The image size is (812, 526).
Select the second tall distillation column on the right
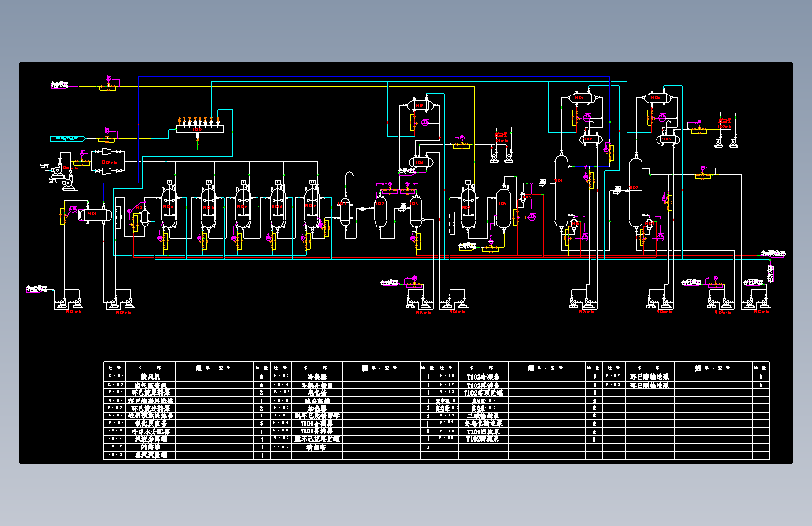coord(635,192)
